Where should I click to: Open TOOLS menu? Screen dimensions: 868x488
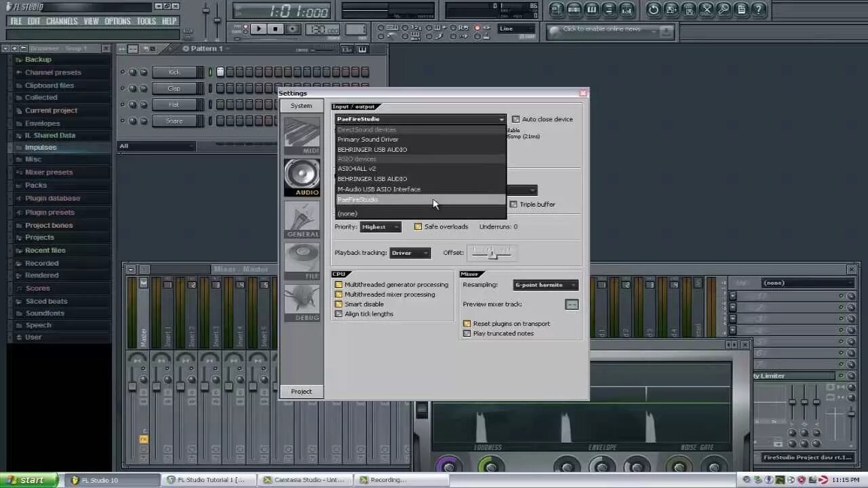[146, 21]
